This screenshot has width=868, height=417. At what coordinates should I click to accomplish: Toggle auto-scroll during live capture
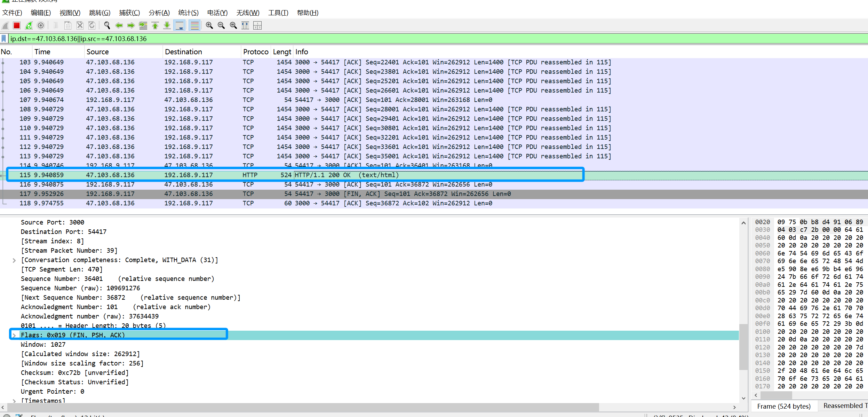point(180,25)
